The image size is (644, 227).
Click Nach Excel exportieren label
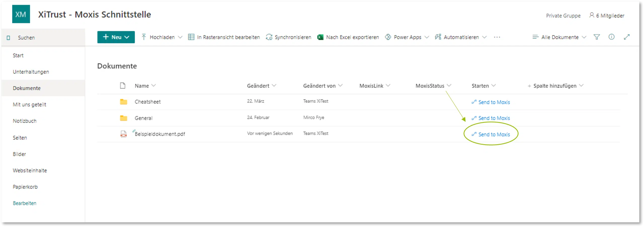pyautogui.click(x=352, y=37)
